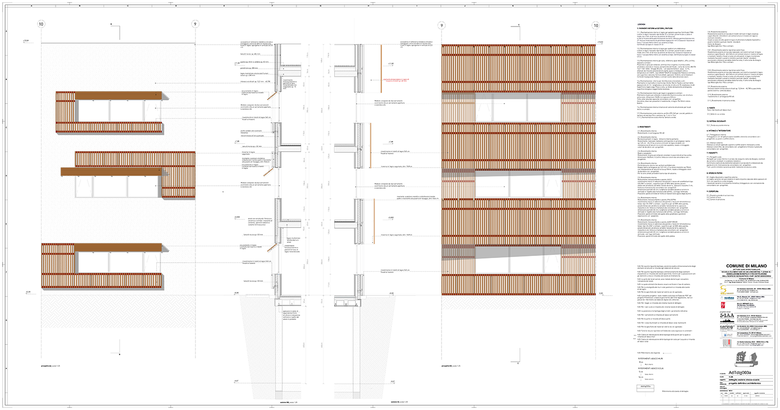
Task: Click grid axis bubble 10 at top left
Action: (x=40, y=23)
